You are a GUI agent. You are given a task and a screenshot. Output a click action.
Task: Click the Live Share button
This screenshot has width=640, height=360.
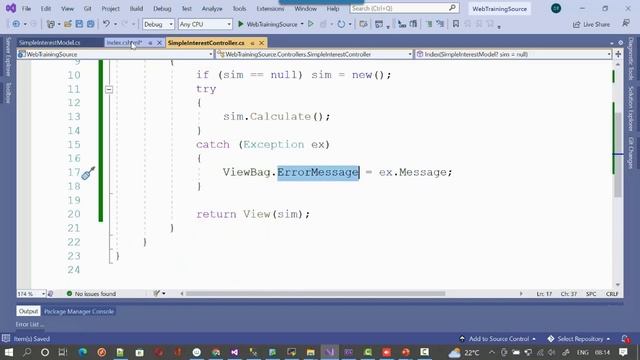click(x=591, y=24)
